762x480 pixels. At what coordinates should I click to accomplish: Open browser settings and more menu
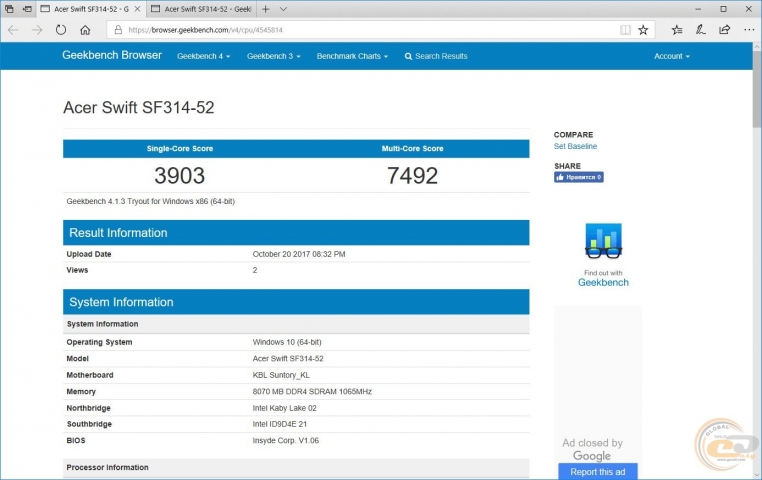pyautogui.click(x=749, y=30)
